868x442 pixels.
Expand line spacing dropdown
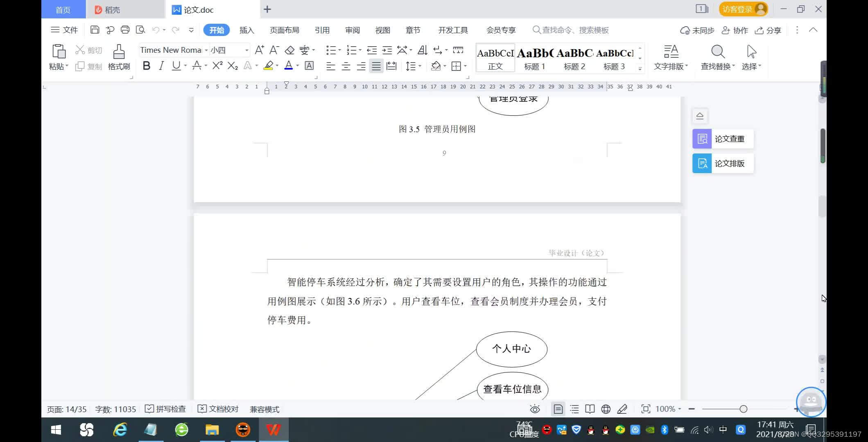tap(420, 66)
